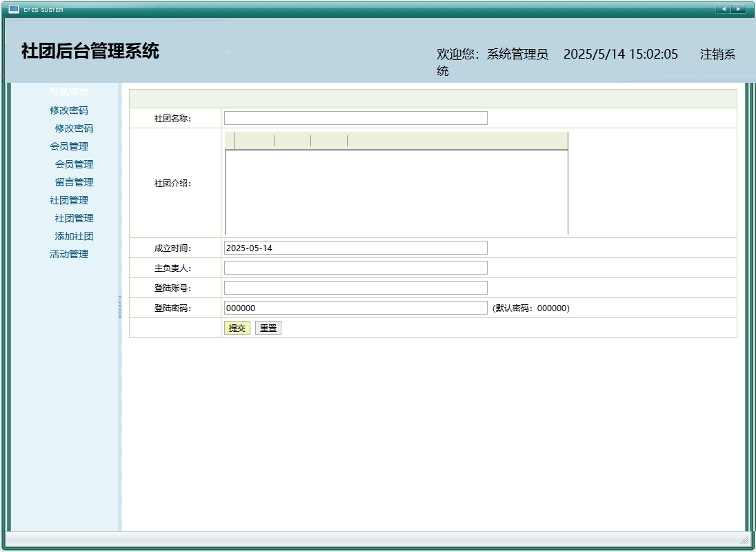Click the 主负责人 input field
This screenshot has height=552, width=756.
pos(355,267)
